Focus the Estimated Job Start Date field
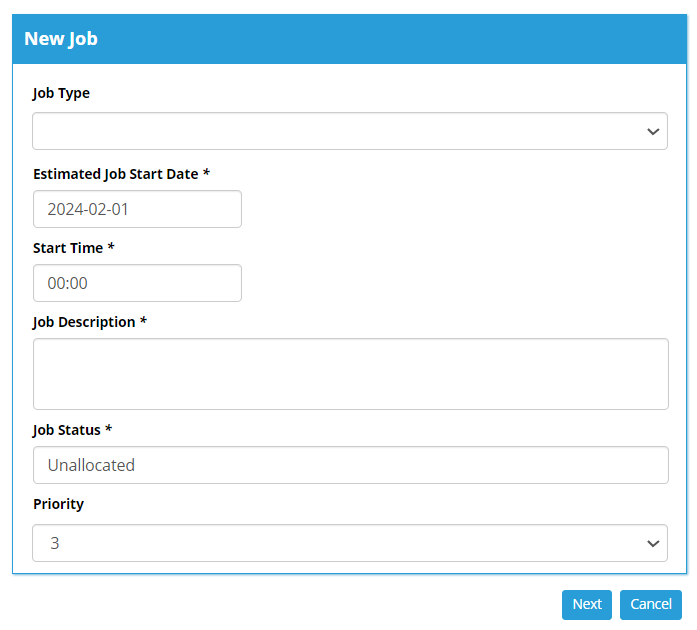697x630 pixels. [x=137, y=209]
